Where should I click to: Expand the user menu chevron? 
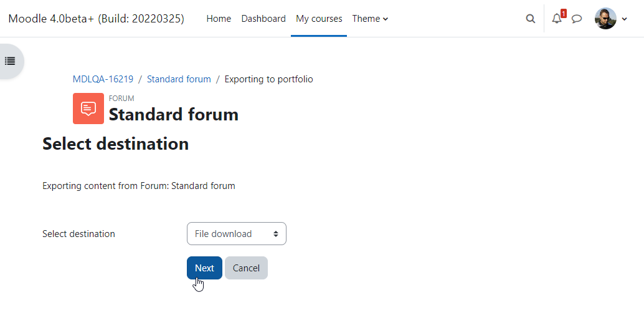[625, 19]
